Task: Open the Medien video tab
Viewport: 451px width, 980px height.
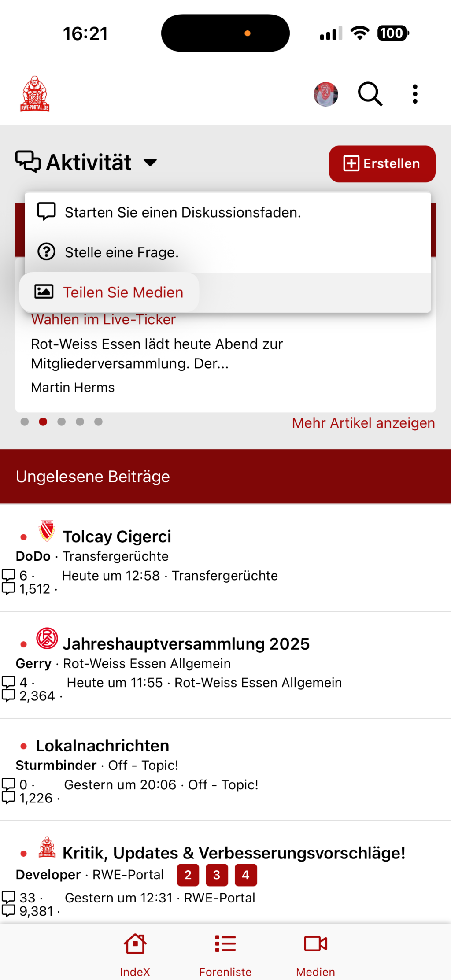Action: (315, 953)
